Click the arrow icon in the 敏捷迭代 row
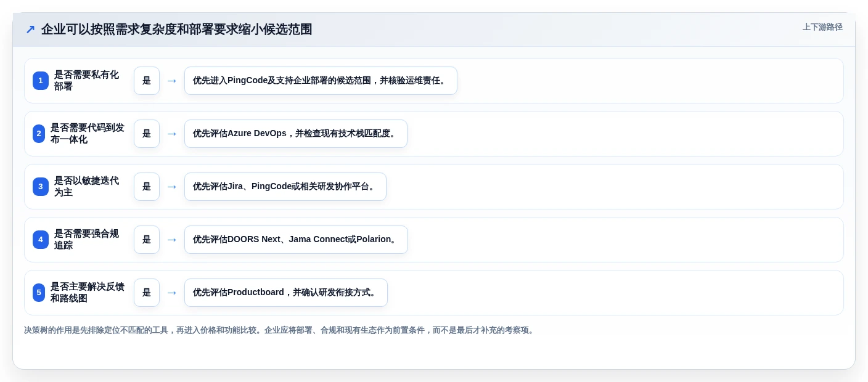Image resolution: width=868 pixels, height=382 pixels. (172, 187)
